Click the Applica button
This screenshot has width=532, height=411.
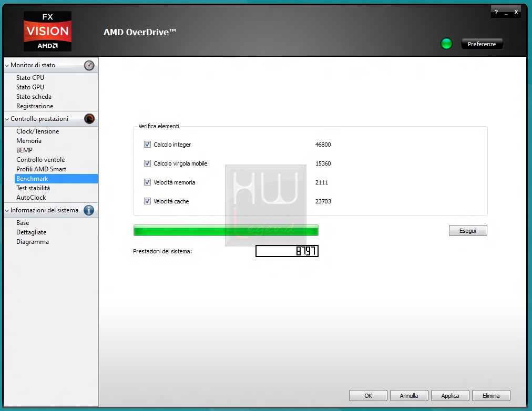(x=450, y=396)
